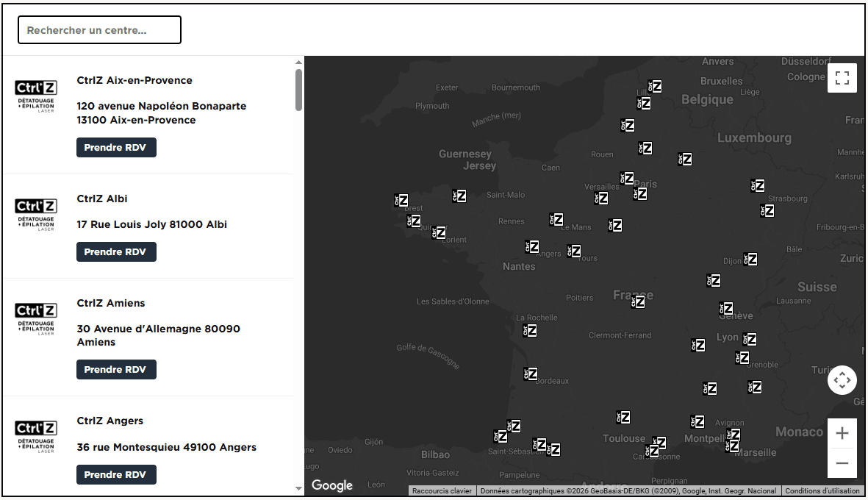Screen dimensions: 868x500
Task: Open fullscreen view of the map
Action: tap(842, 77)
